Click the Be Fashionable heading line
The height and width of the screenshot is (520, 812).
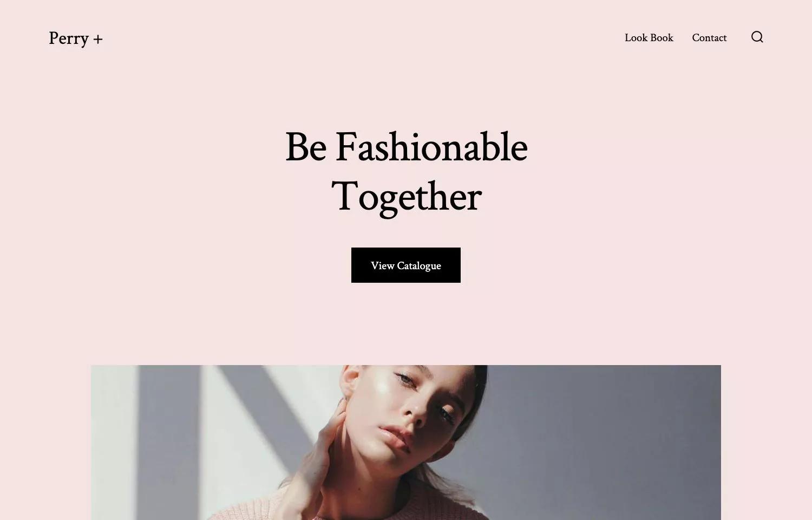tap(406, 147)
